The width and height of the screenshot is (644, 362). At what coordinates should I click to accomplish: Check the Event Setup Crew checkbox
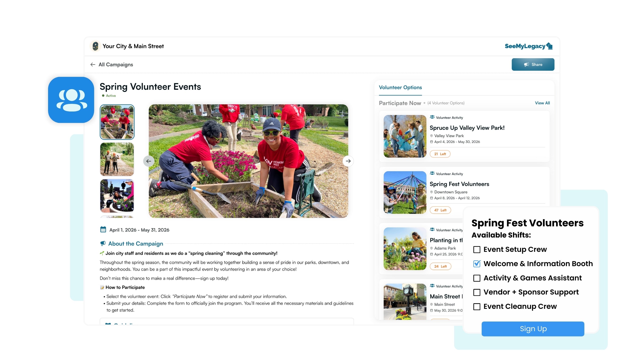(477, 250)
